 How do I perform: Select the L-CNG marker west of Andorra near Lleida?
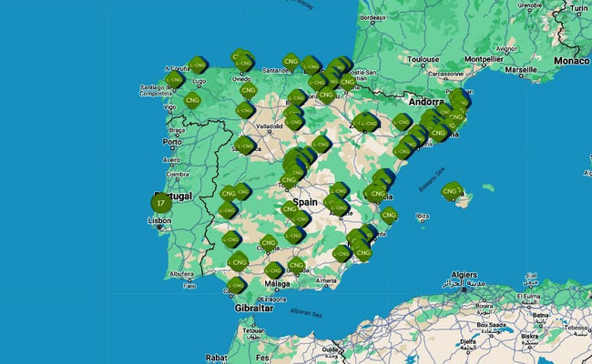pos(402,122)
